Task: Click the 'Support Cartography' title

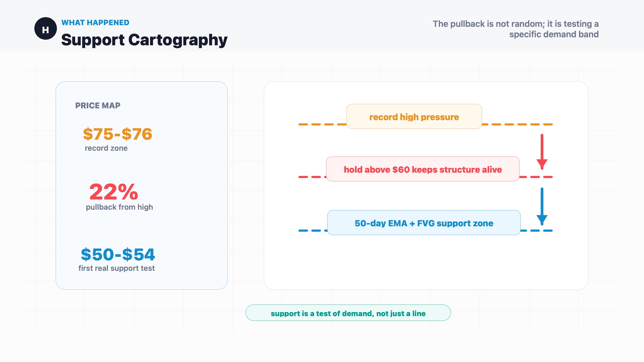Action: pyautogui.click(x=144, y=40)
